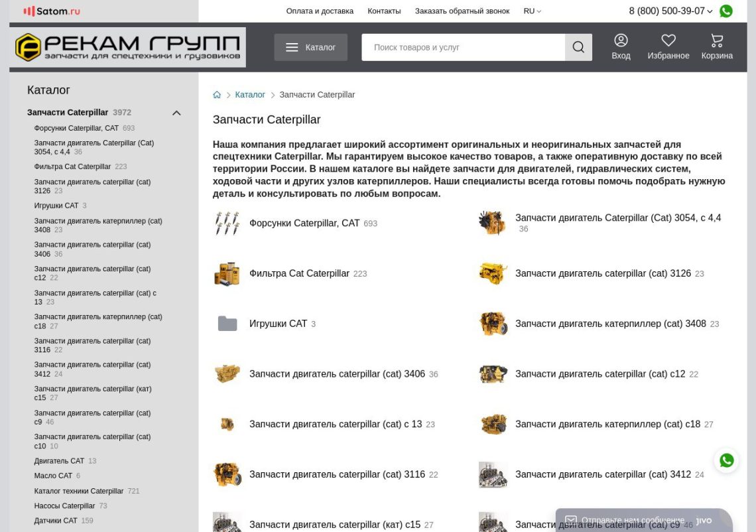Screen dimensions: 756x532
Task: Open the RU language dropdown
Action: click(532, 11)
